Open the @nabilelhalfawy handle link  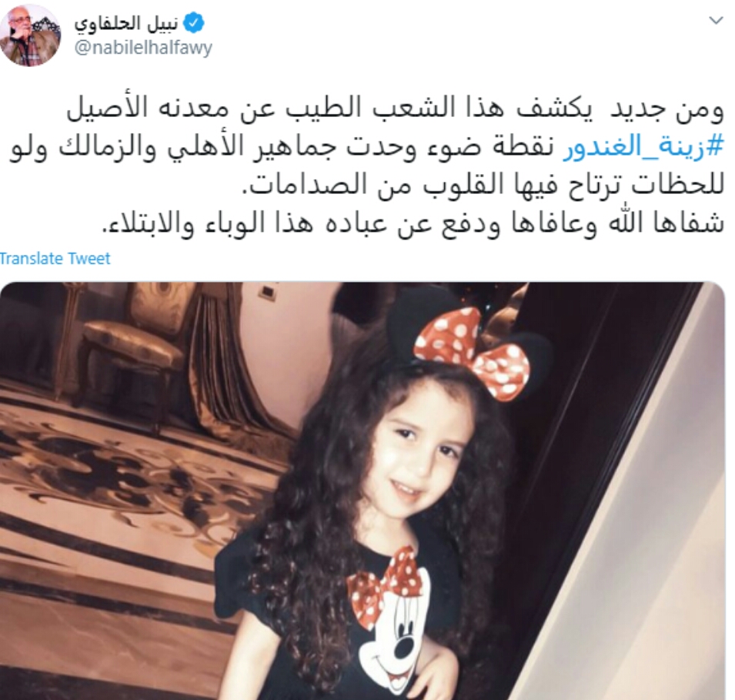(143, 48)
